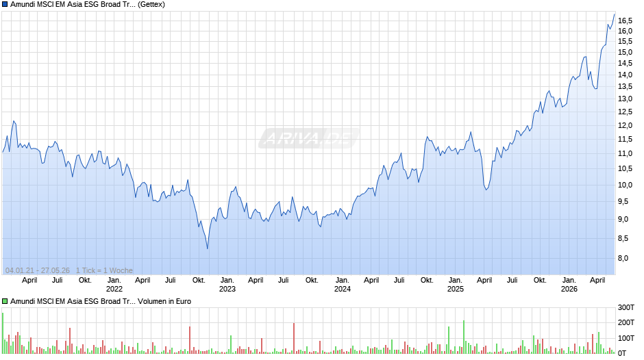Click the 13,0 price axis label
Viewport: 644px width, 360px height.
pos(625,99)
